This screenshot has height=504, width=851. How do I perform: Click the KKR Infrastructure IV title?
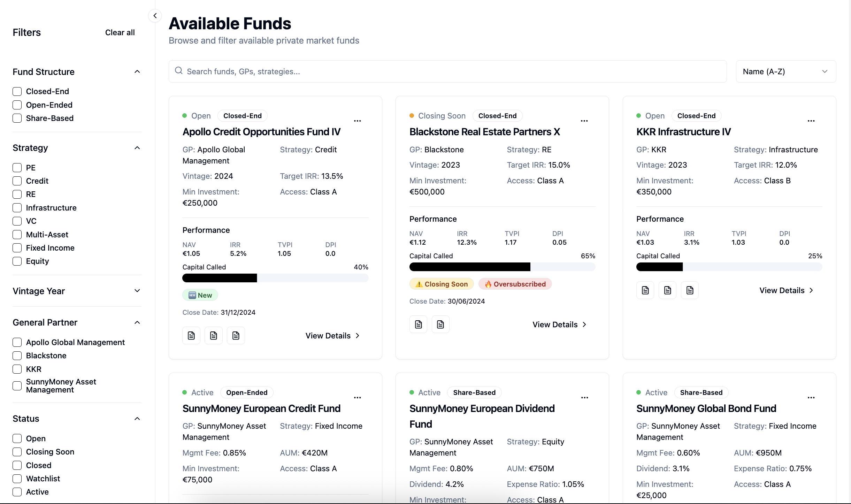pos(683,132)
